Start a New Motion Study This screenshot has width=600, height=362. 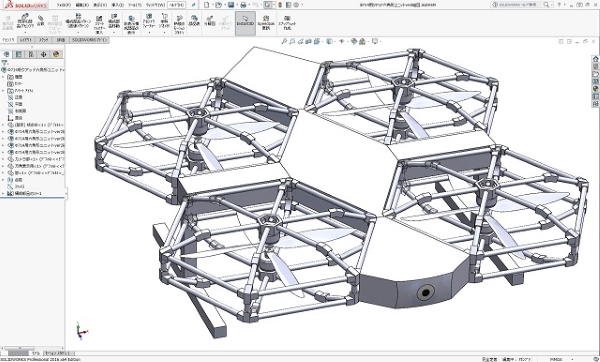pos(179,24)
